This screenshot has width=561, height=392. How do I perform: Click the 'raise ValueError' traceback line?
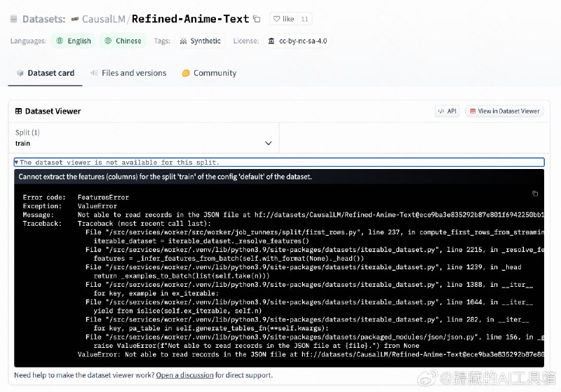[256, 346]
